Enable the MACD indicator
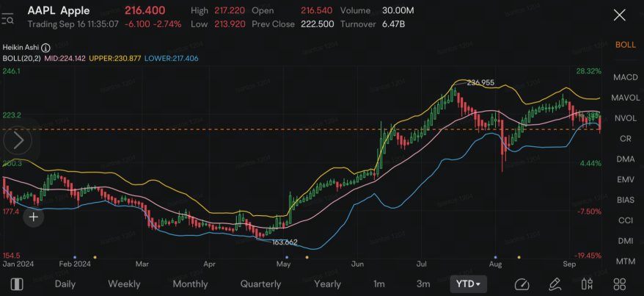Image resolution: width=644 pixels, height=296 pixels. tap(625, 77)
